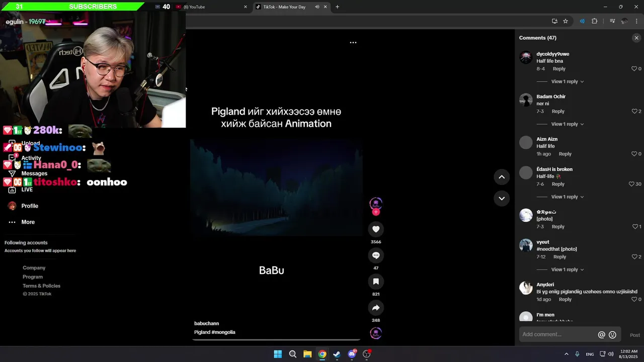The width and height of the screenshot is (644, 362).
Task: Open the Windows Start menu
Action: pos(278,354)
